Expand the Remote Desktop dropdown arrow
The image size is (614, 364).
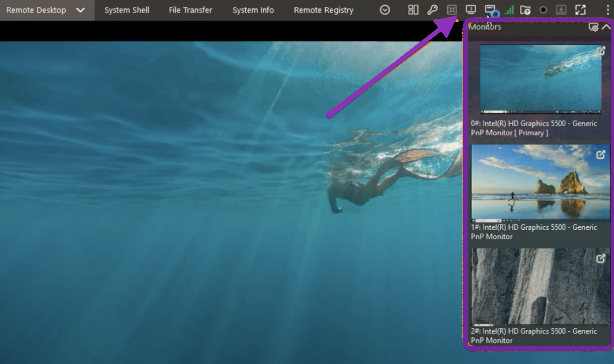pos(80,10)
